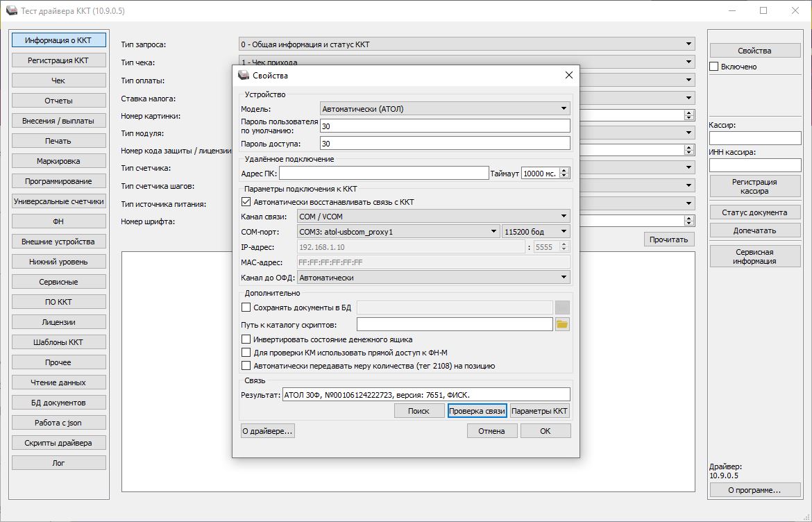This screenshot has height=522, width=812.
Task: Click the Поиск button
Action: coord(418,410)
